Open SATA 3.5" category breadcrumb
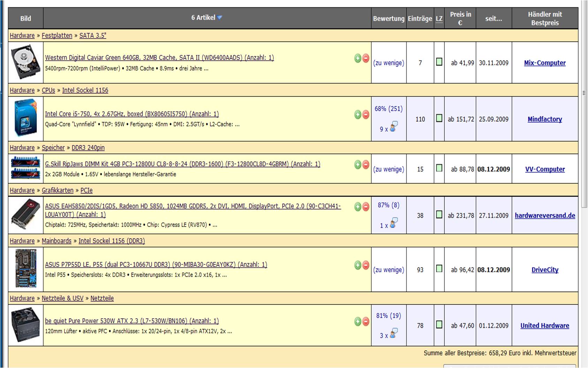Viewport: 588px width, 368px height. pyautogui.click(x=93, y=36)
